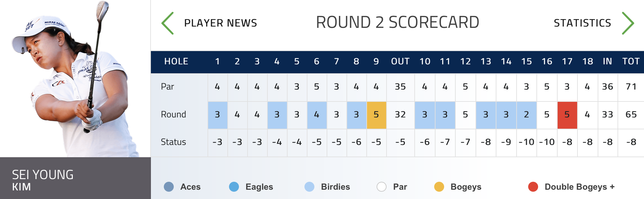Click the Par legend circle
644x199 pixels.
382,187
